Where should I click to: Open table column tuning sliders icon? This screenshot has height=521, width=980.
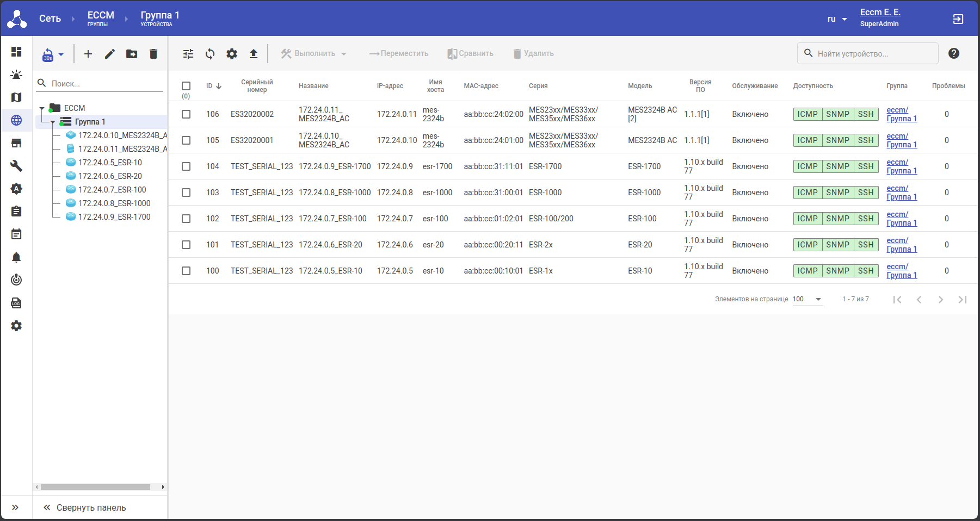pyautogui.click(x=188, y=54)
